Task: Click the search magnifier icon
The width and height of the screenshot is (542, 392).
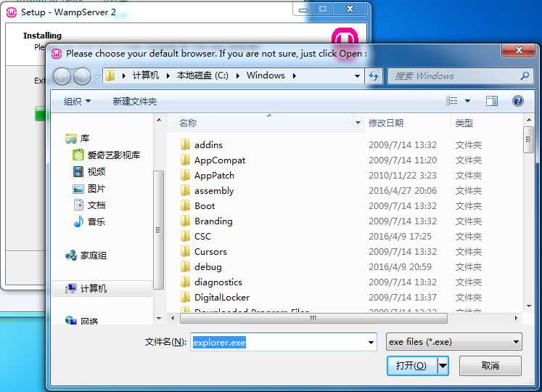Action: coord(525,75)
